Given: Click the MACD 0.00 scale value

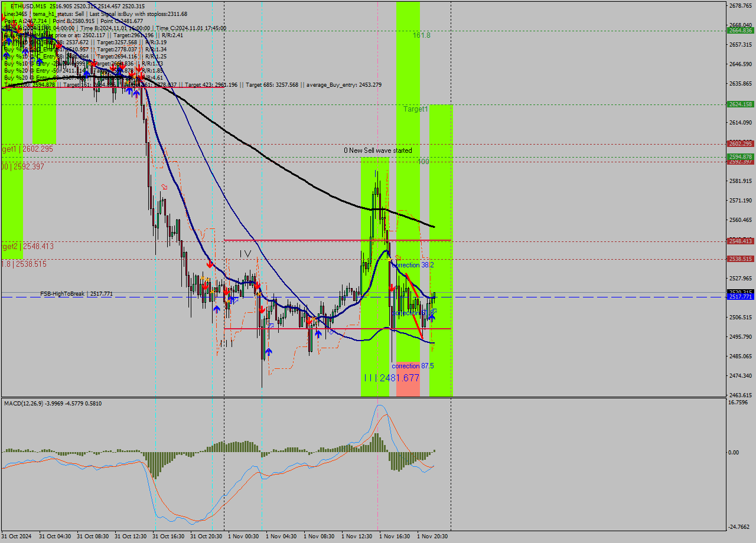Looking at the screenshot, I should 733,452.
